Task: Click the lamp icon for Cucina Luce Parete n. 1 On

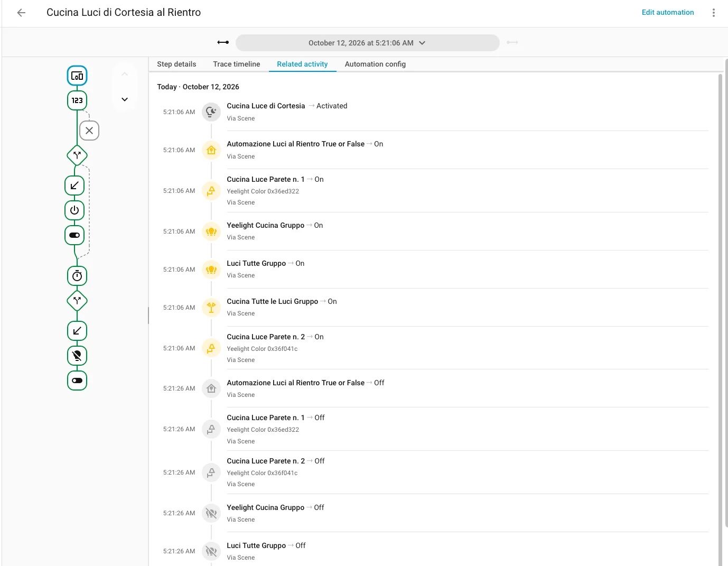Action: pos(211,191)
